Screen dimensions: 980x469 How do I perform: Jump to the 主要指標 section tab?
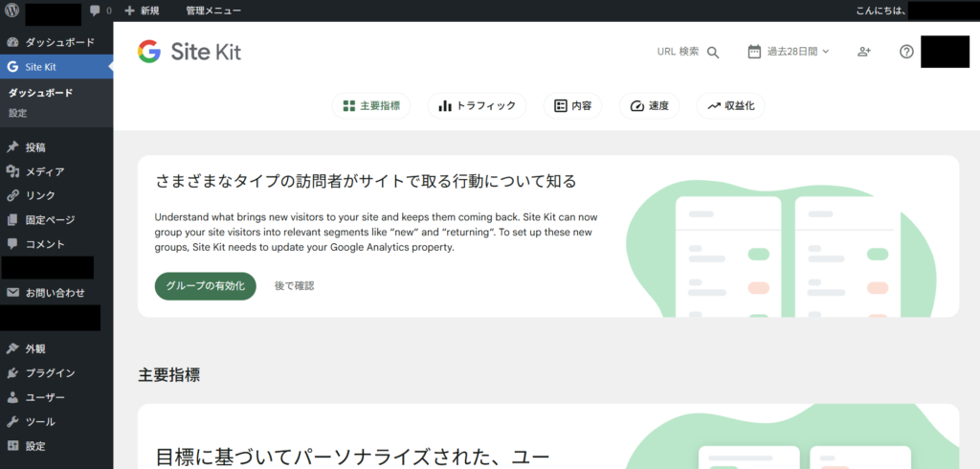371,105
